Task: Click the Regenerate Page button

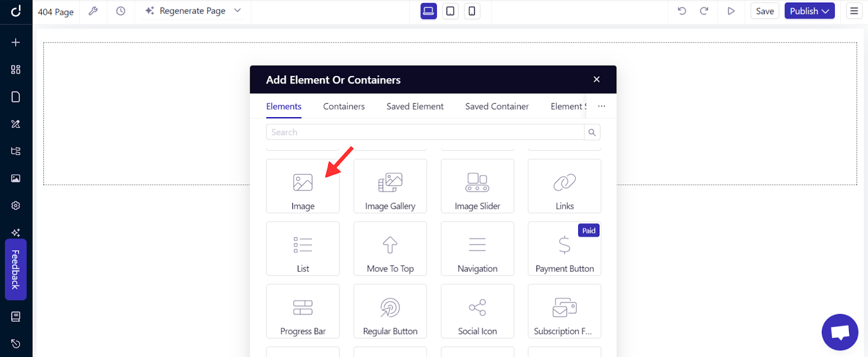Action: point(186,11)
